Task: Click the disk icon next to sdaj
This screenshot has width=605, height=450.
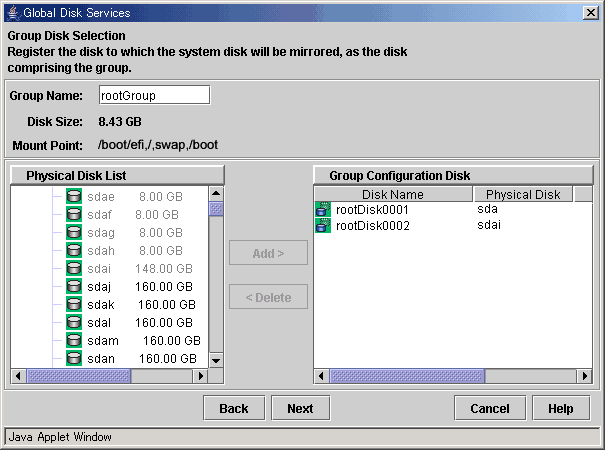Action: 74,286
